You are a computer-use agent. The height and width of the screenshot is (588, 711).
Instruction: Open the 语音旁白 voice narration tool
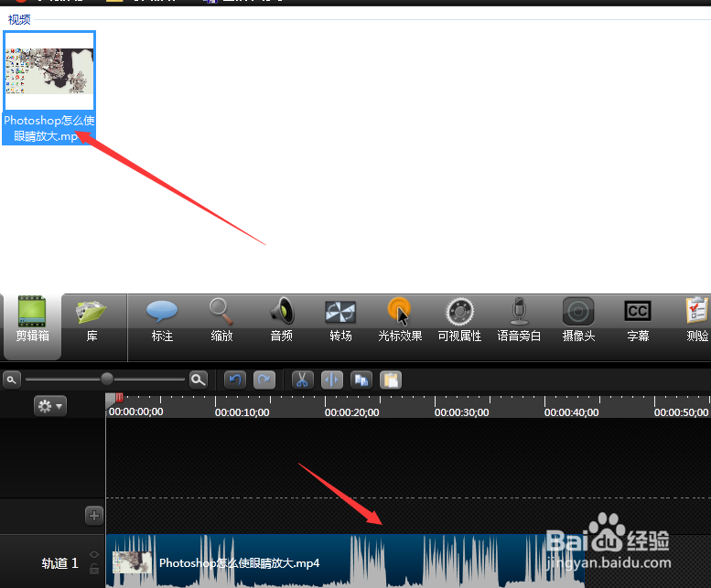coord(519,319)
